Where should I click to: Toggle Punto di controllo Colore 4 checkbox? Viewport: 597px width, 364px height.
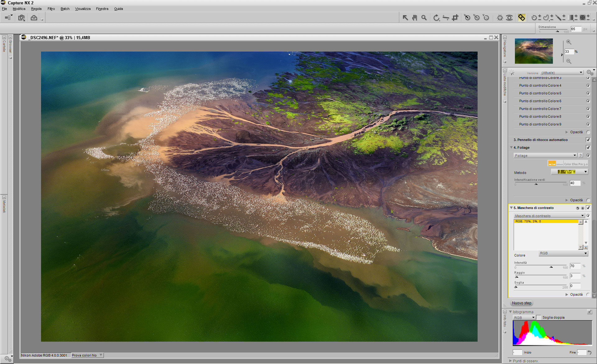(x=588, y=86)
